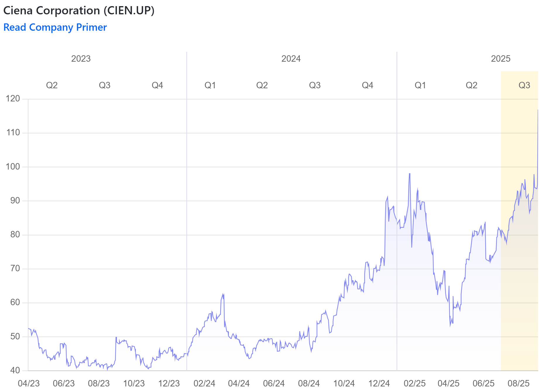542x392 pixels.
Task: Click the 2023 Q2 quarter label
Action: pyautogui.click(x=52, y=85)
